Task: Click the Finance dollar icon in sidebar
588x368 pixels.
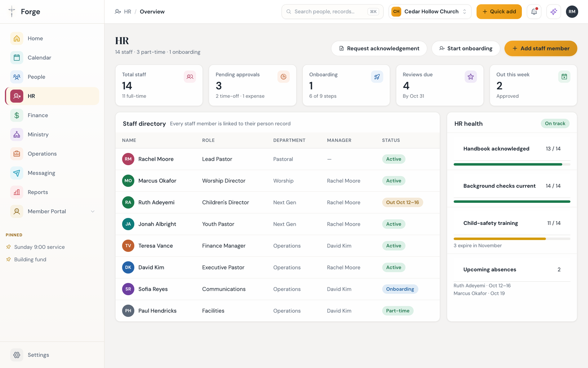Action: tap(17, 115)
